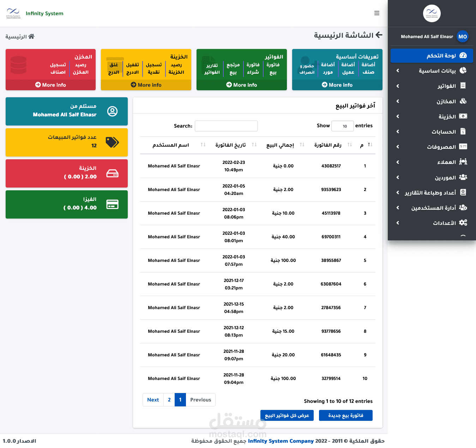Viewport: 476px width, 448px height.
Task: Click the Infinity System Company footer link
Action: pos(281,441)
